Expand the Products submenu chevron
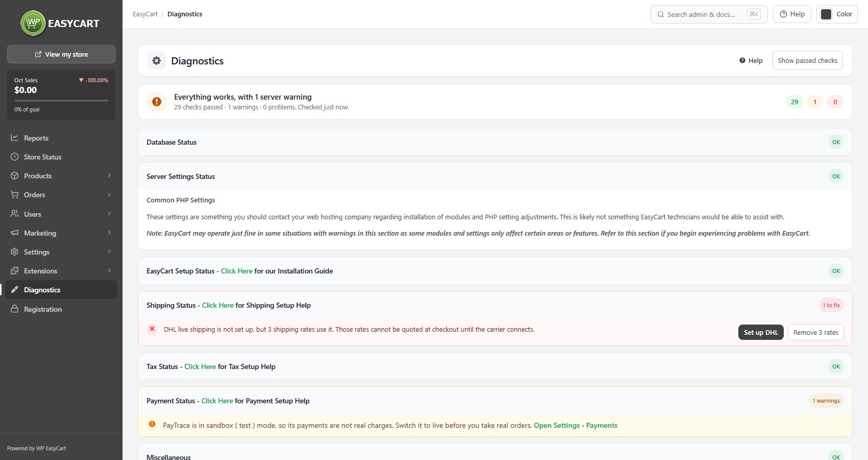This screenshot has height=460, width=868. pos(109,175)
